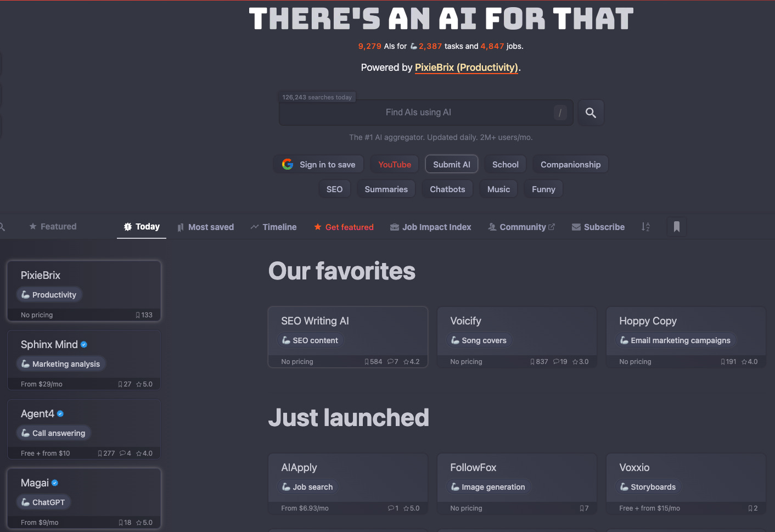Switch to the Timeline tab

click(273, 227)
